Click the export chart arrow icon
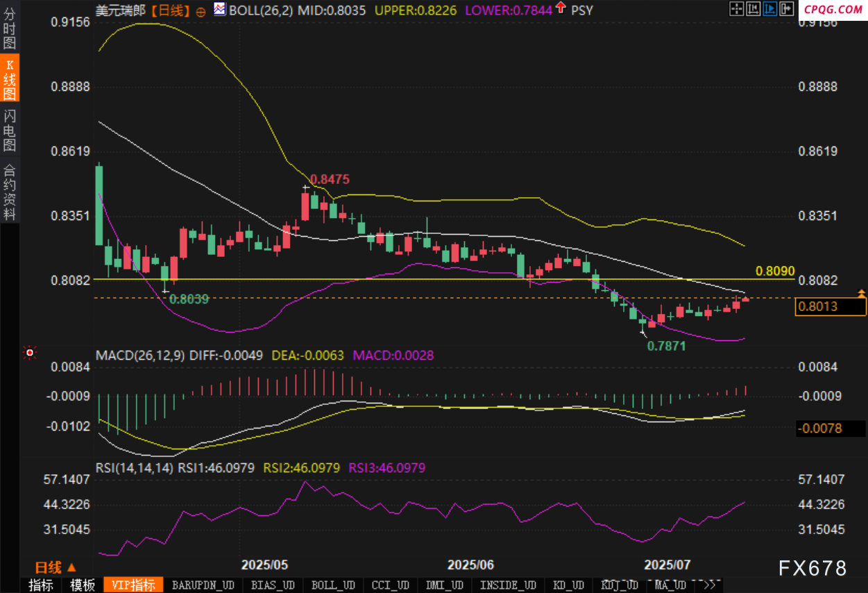This screenshot has width=868, height=593. point(786,9)
